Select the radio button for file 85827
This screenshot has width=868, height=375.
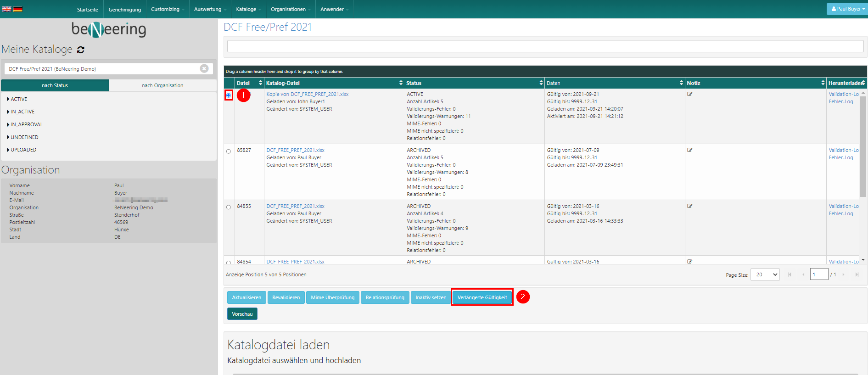pyautogui.click(x=229, y=151)
